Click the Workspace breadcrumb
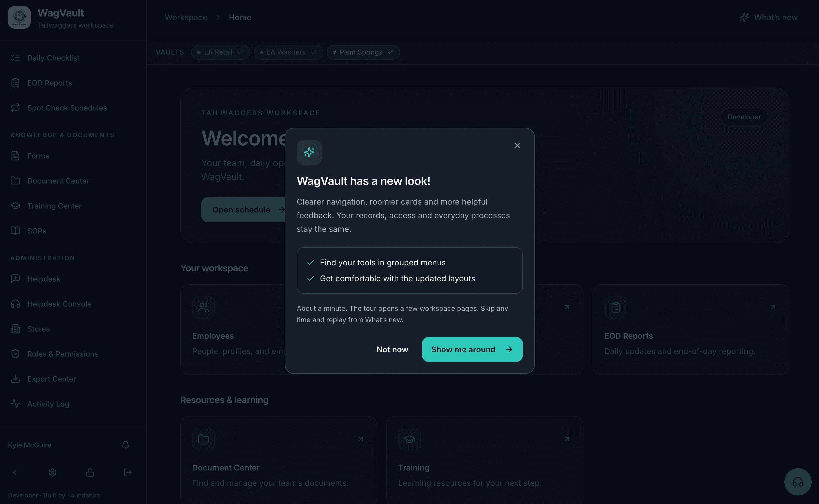This screenshot has height=504, width=819. [x=186, y=17]
